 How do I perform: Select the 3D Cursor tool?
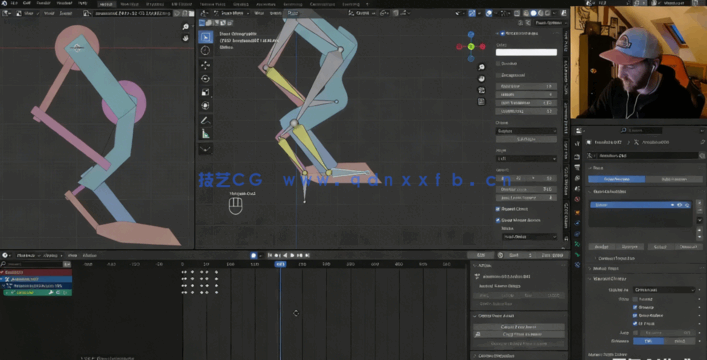pyautogui.click(x=206, y=51)
